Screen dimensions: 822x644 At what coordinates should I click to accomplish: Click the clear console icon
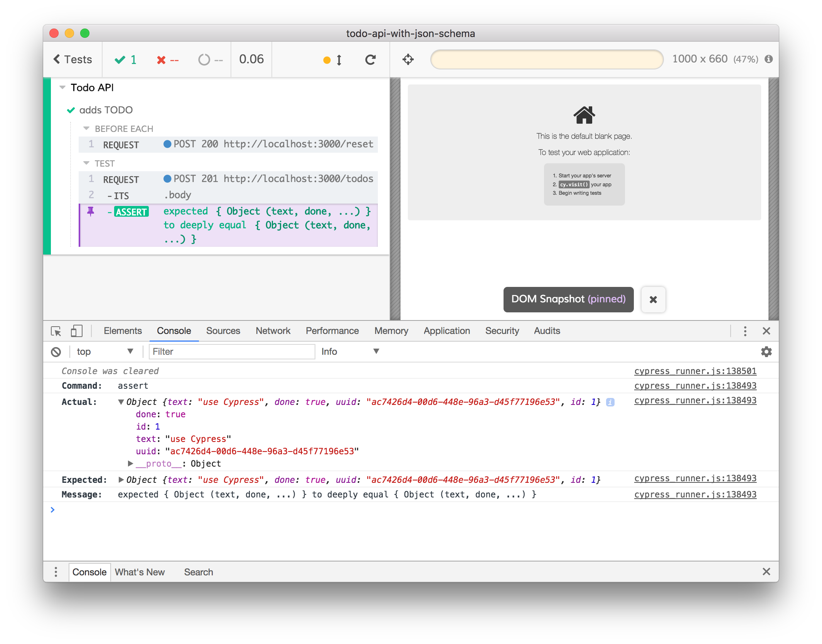click(x=56, y=352)
